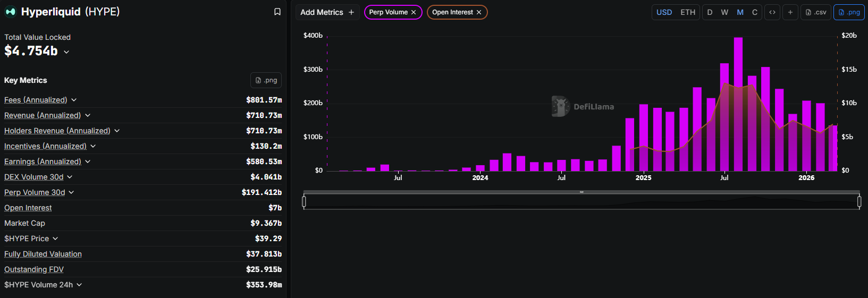The height and width of the screenshot is (298, 868).
Task: Click the left handle of range slider
Action: coord(304,201)
